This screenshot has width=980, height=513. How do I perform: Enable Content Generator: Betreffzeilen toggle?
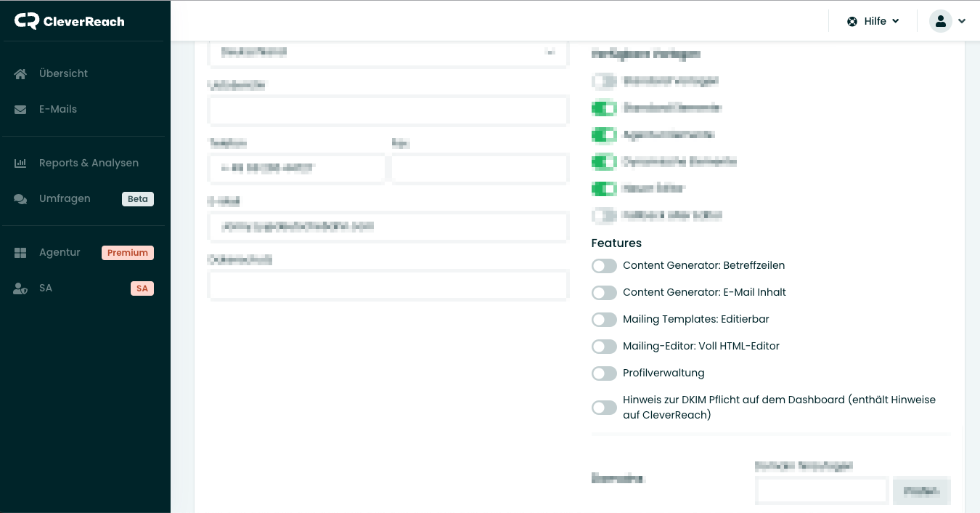604,266
